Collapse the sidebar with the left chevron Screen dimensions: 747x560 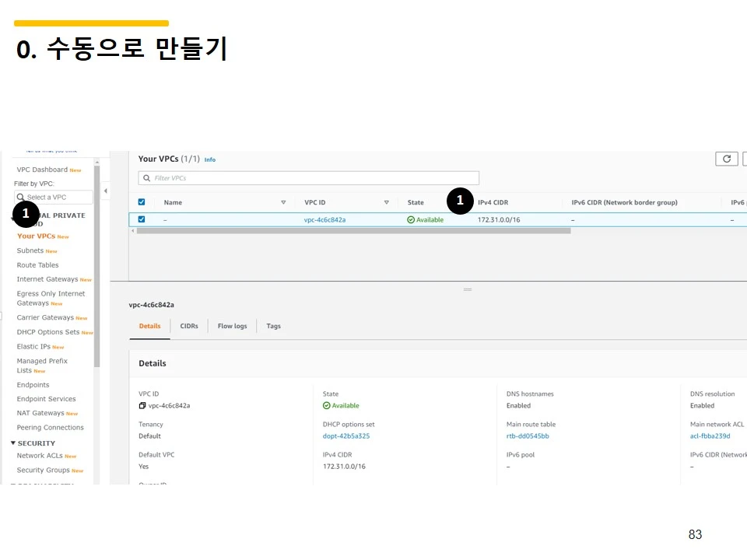(106, 189)
